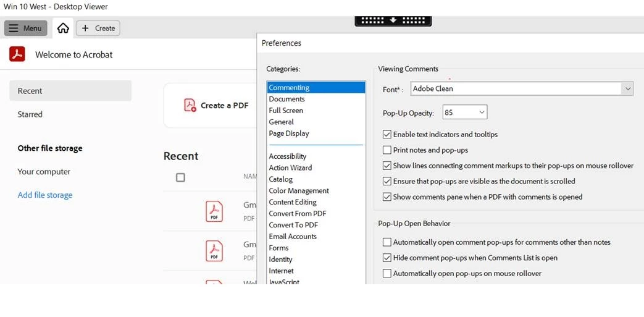
Task: Click the first Gm PDF file icon
Action: pyautogui.click(x=214, y=211)
